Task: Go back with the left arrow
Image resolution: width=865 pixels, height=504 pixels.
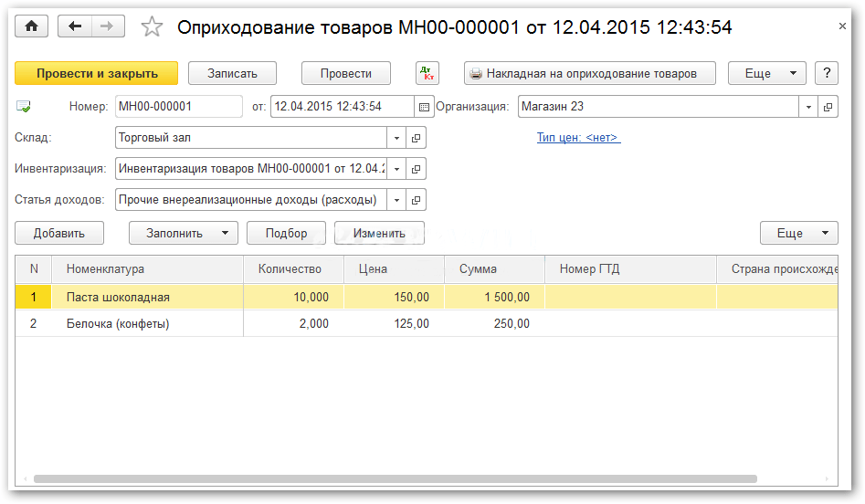Action: point(75,26)
